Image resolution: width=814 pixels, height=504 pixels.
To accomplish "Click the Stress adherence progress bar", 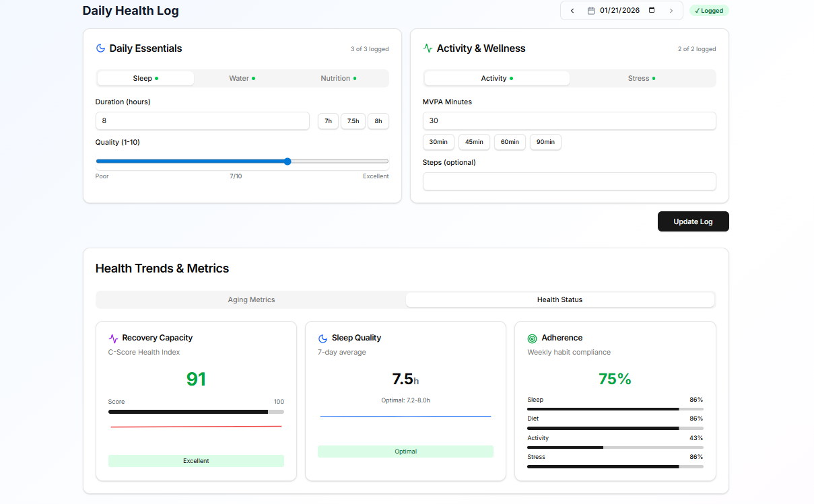I will (x=615, y=466).
